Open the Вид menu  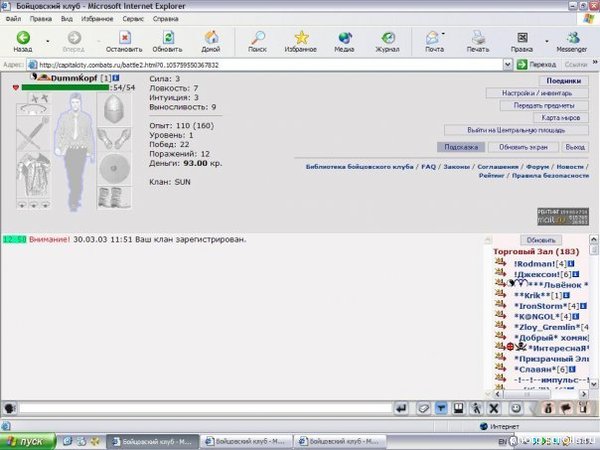(67, 19)
